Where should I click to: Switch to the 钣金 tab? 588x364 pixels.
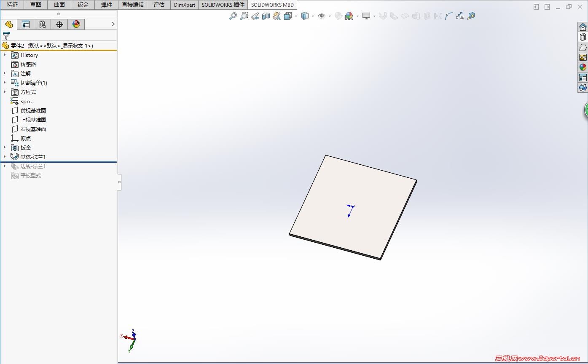point(83,5)
